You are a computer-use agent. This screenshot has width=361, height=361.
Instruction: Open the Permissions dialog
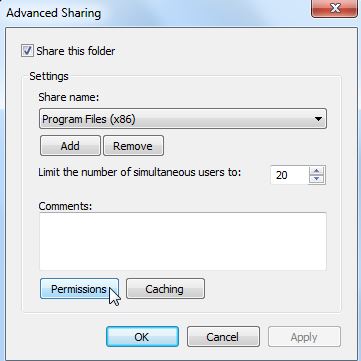pos(79,289)
